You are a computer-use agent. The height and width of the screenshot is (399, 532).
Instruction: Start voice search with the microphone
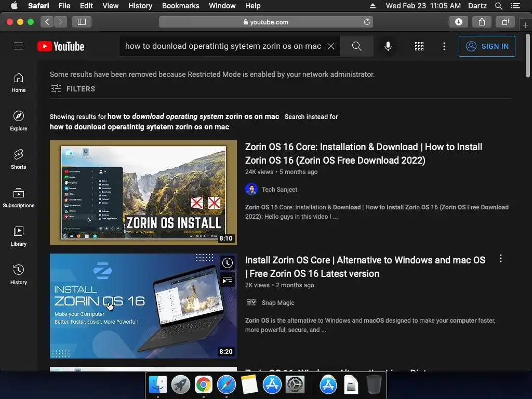[388, 46]
